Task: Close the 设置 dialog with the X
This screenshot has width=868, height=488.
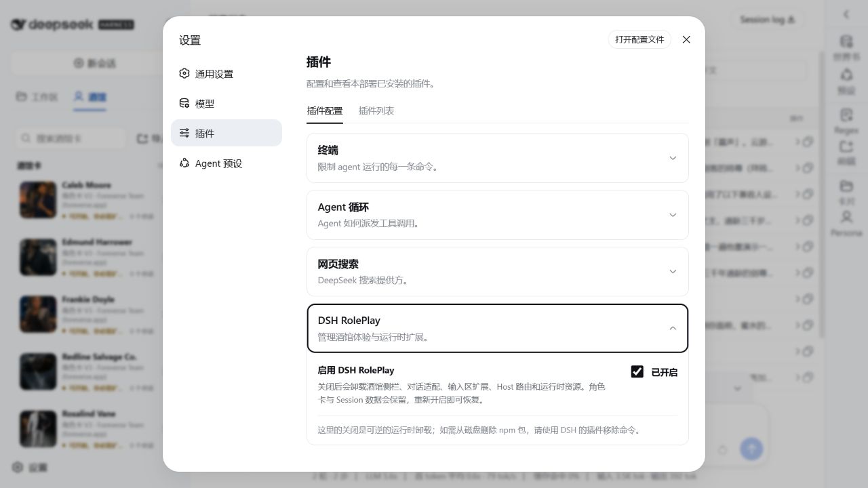Action: (686, 39)
